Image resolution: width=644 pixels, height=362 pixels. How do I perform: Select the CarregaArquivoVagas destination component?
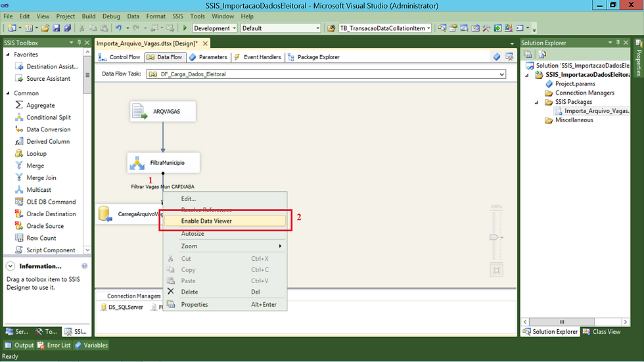(x=129, y=214)
